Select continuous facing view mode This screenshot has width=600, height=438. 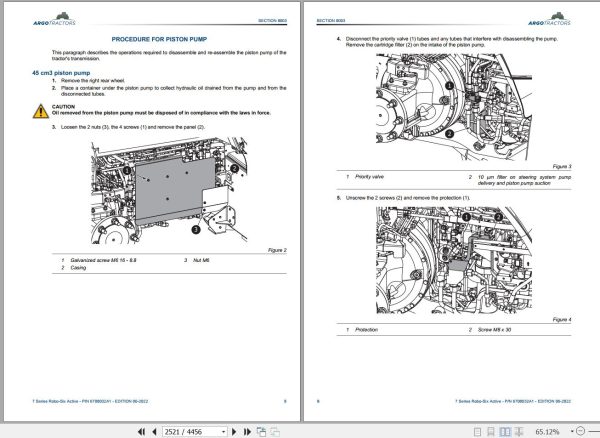coord(519,431)
